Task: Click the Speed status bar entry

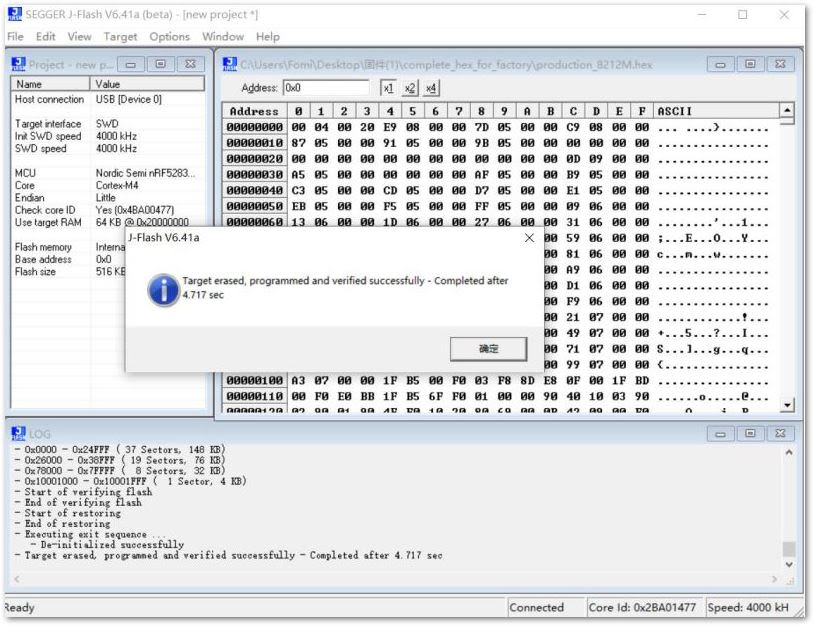Action: (x=752, y=607)
